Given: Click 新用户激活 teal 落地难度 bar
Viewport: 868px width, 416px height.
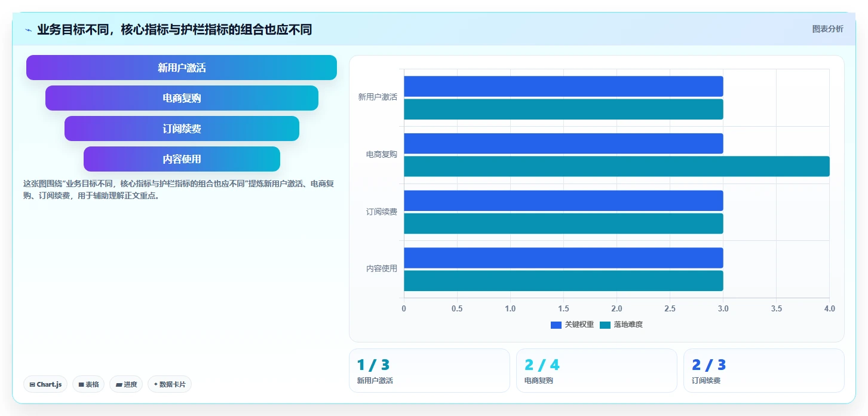Looking at the screenshot, I should point(563,109).
